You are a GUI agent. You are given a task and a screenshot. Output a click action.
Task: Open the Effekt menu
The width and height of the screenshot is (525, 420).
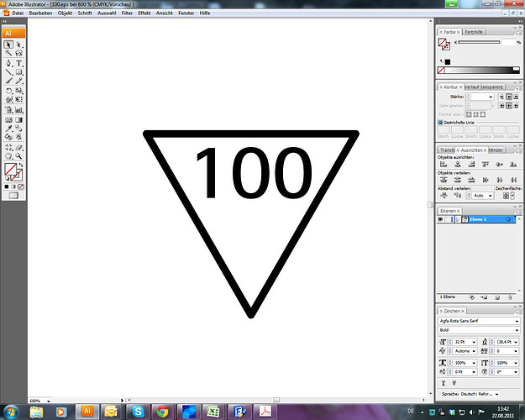click(144, 13)
